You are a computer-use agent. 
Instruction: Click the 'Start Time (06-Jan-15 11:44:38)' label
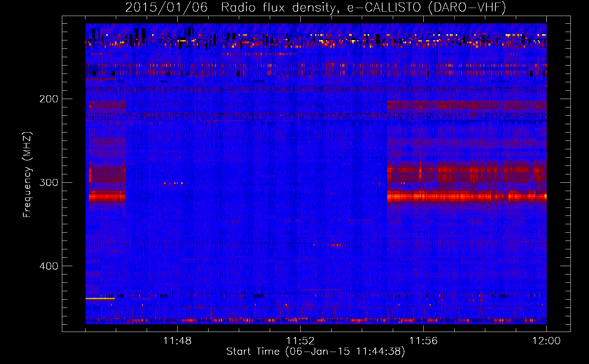tap(316, 351)
